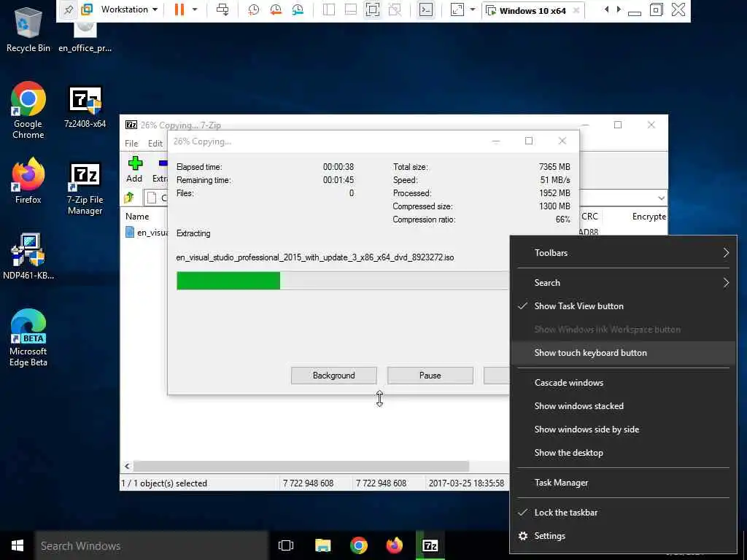Take a snapshot of the VM
The image size is (747, 560).
click(253, 9)
